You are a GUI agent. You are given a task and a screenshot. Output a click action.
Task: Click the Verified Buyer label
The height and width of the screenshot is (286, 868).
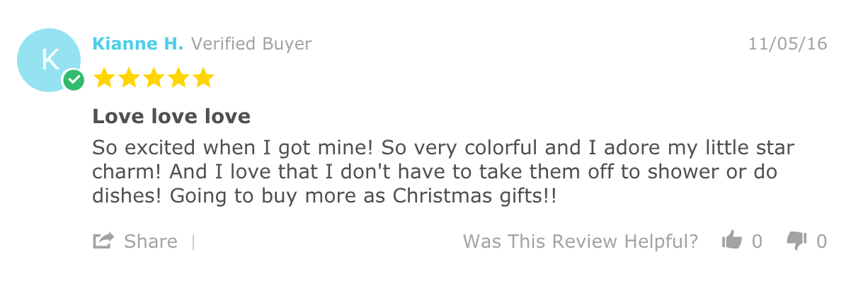point(251,44)
